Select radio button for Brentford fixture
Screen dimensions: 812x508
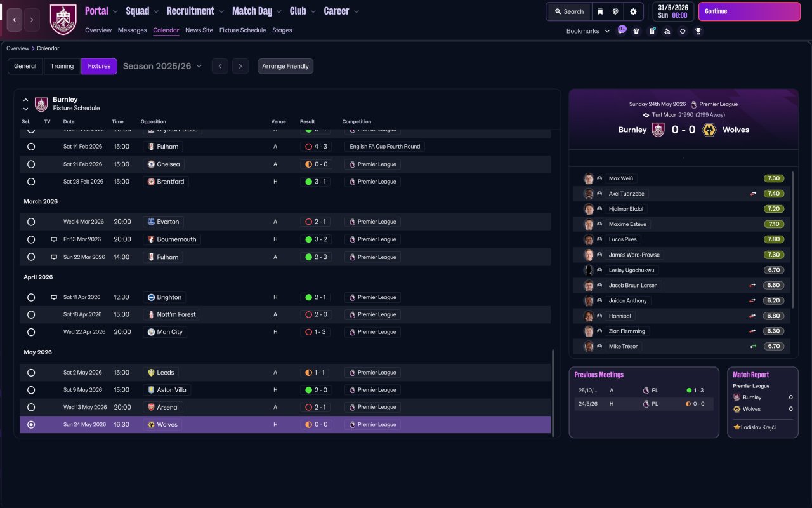click(x=31, y=182)
